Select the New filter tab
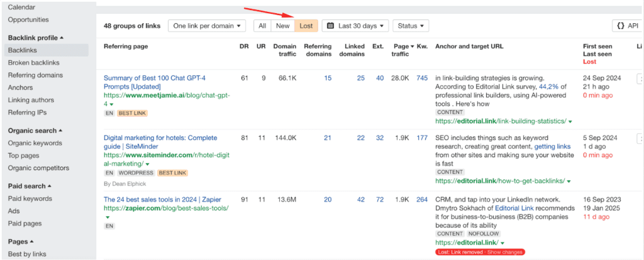The image size is (644, 260). (282, 26)
